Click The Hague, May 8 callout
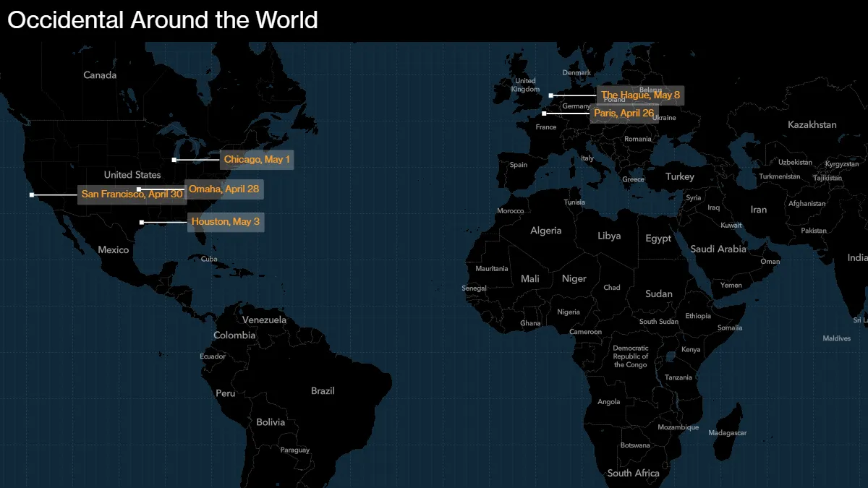Screen dimensions: 868x488 pos(641,95)
